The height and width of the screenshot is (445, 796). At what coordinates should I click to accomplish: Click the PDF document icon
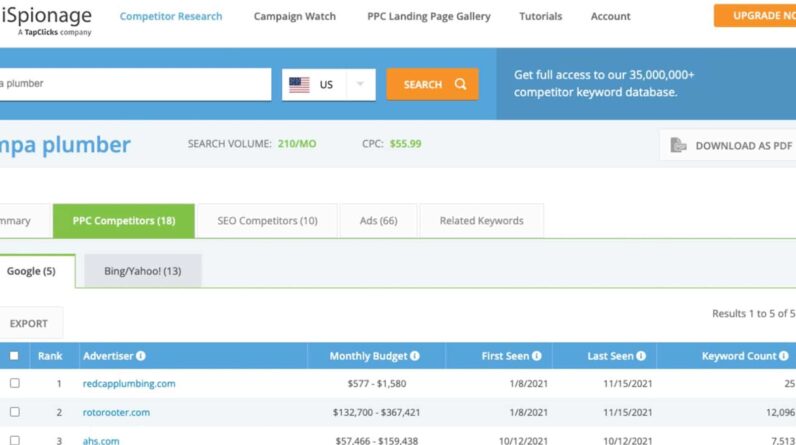point(678,145)
